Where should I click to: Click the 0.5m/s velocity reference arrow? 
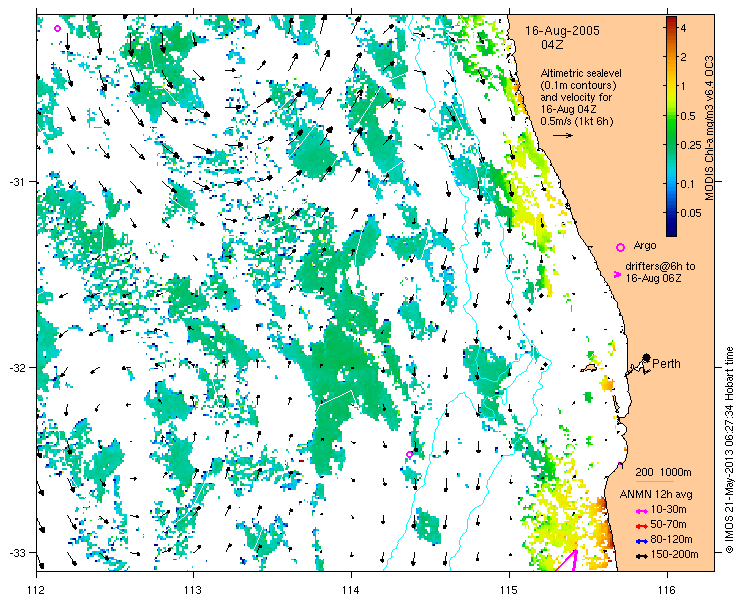[x=563, y=135]
